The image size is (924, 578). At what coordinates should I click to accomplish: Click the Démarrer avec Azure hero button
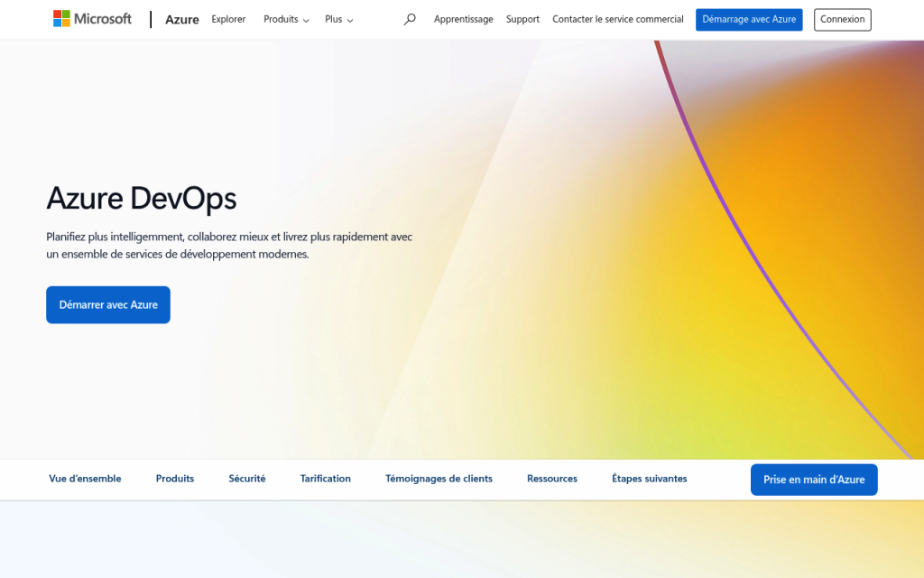108,305
